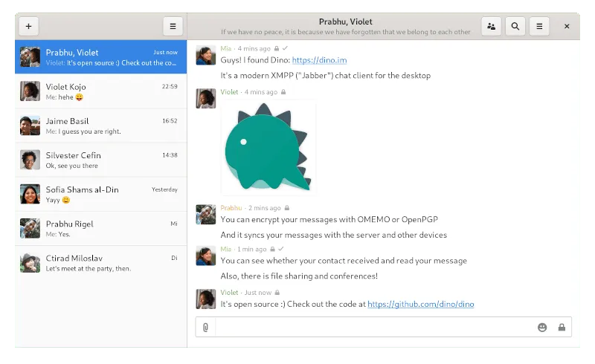Click 'And it syncs your messages' text
Screen dimensions: 595x364
click(x=333, y=235)
